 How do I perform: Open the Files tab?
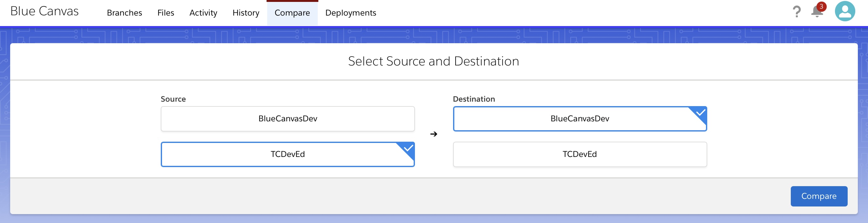point(166,13)
